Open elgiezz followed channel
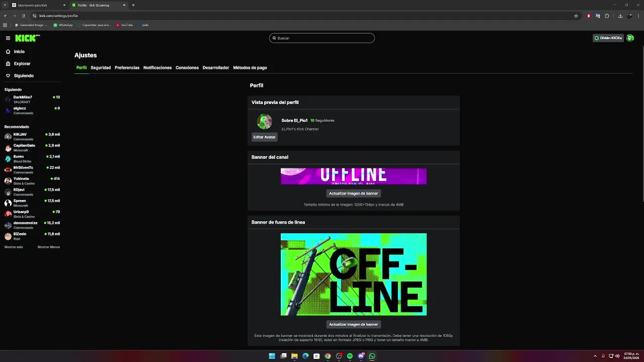Image resolution: width=644 pixels, height=362 pixels. click(x=32, y=110)
